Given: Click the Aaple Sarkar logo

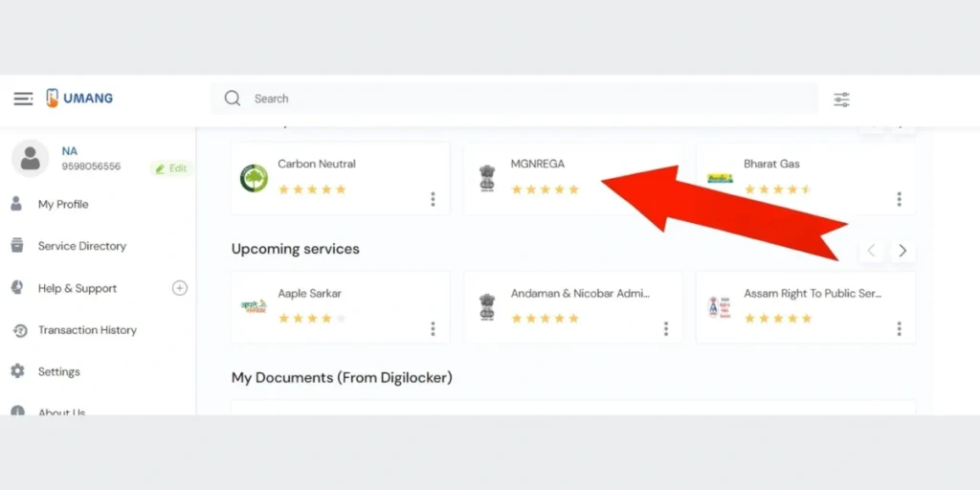Looking at the screenshot, I should pos(254,307).
